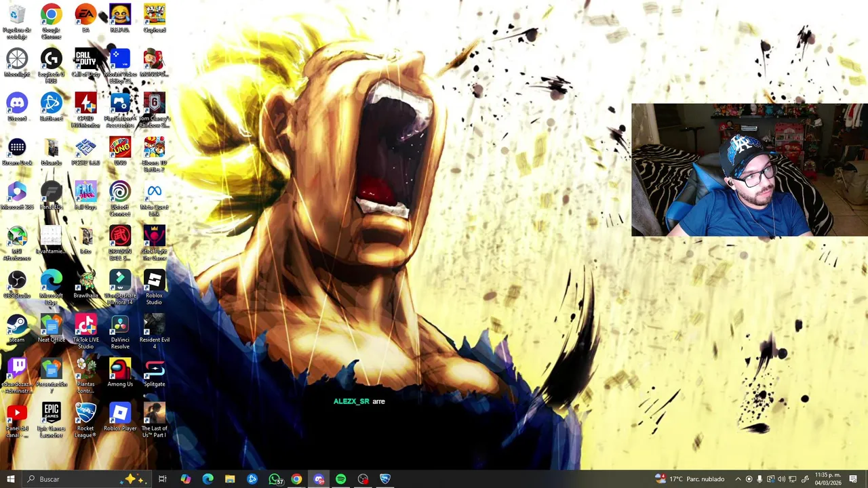Launch The Last of Us Part I
868x488 pixels.
(x=155, y=420)
